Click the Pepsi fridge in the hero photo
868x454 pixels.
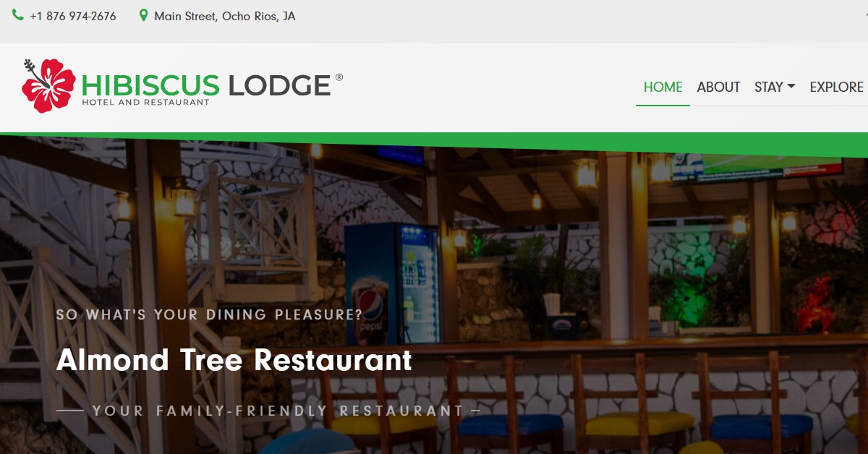392,283
